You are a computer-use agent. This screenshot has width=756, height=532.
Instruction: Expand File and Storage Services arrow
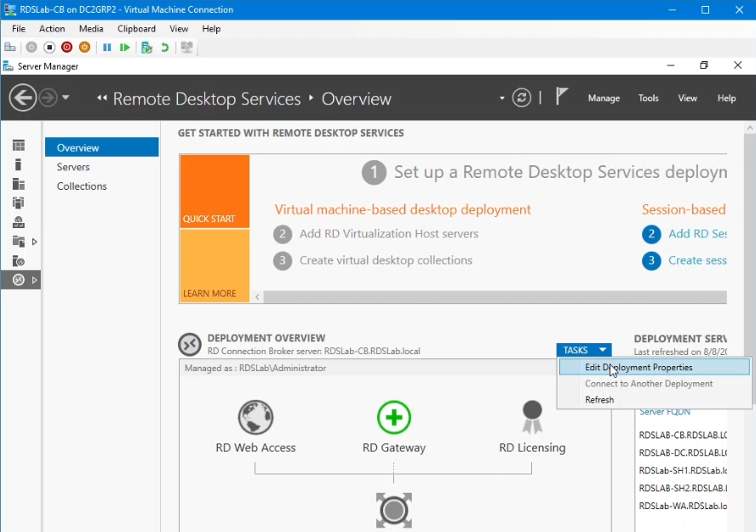[x=34, y=242]
